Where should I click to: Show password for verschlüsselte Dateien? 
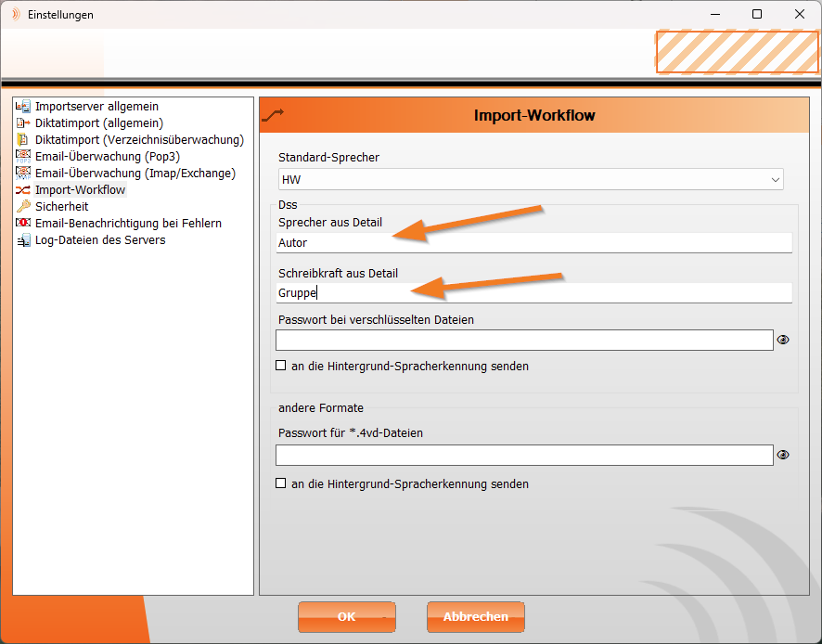pyautogui.click(x=783, y=340)
